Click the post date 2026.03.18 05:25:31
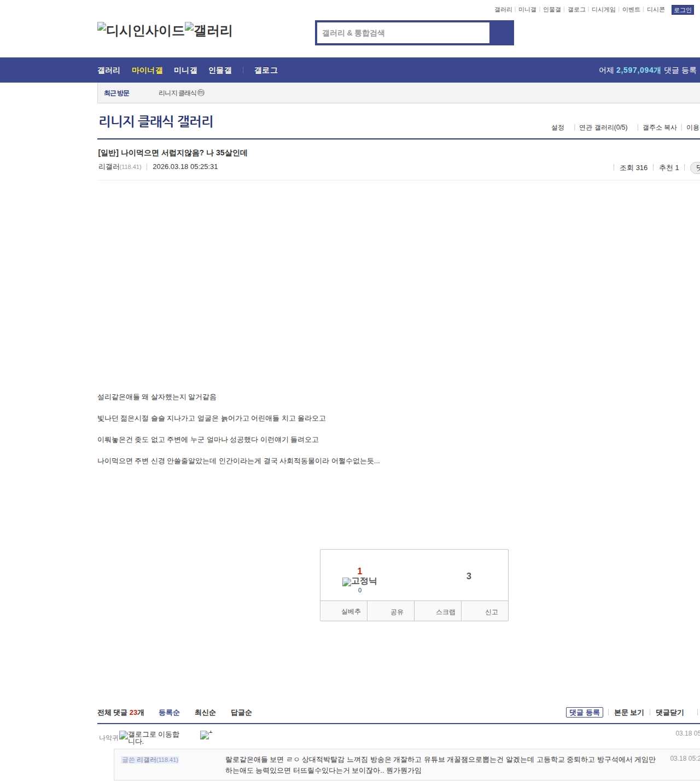 (185, 167)
